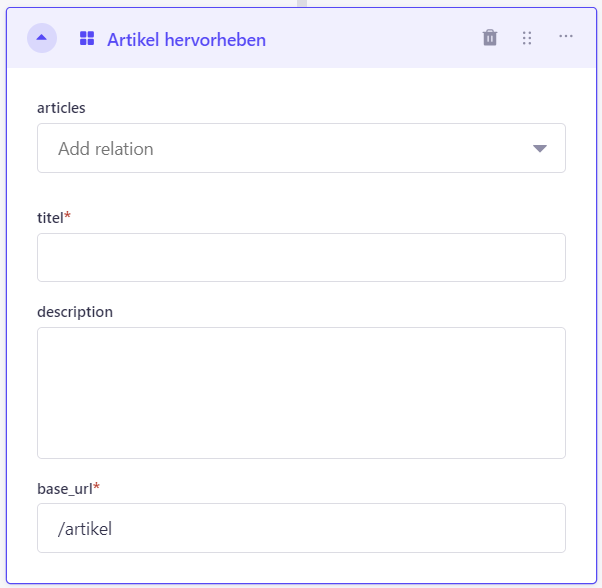Click the base_url field label
Screen dimensions: 602x588
point(65,489)
